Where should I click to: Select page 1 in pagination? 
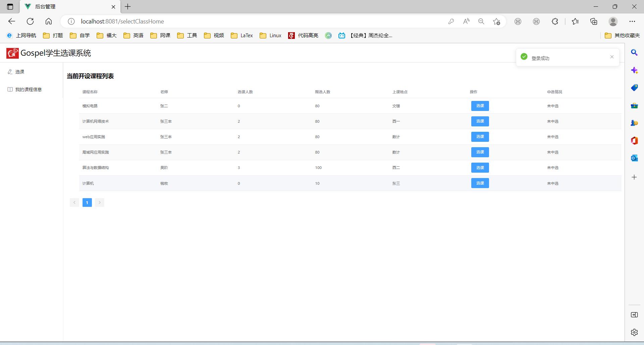pos(87,203)
